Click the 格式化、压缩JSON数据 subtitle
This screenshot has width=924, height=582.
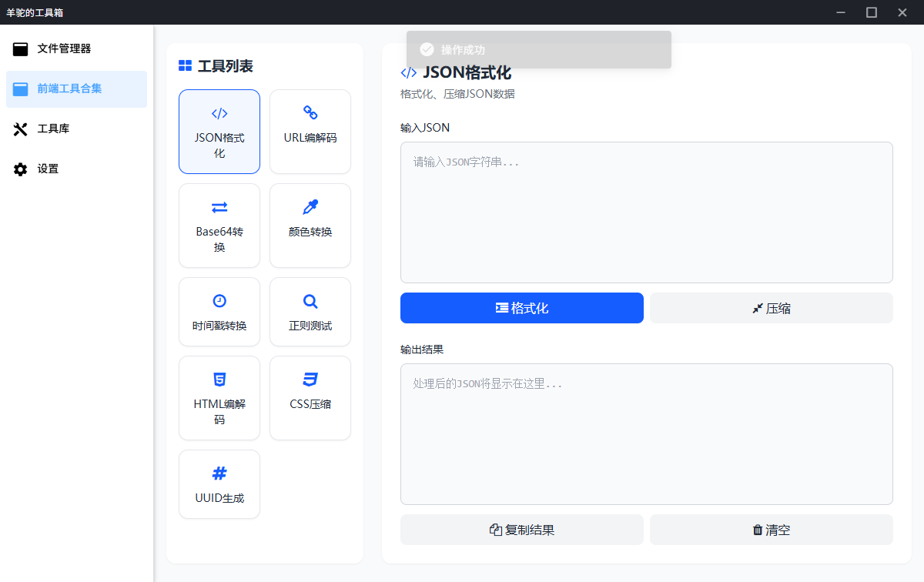coord(457,95)
